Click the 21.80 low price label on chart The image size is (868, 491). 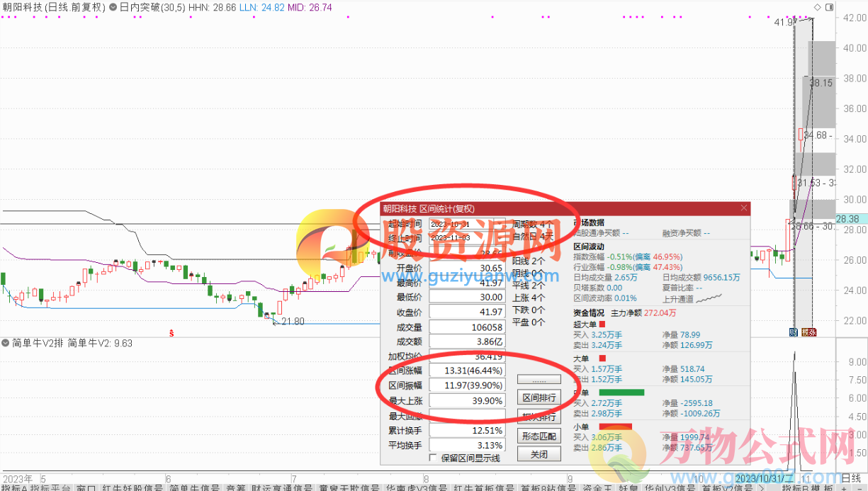point(293,322)
